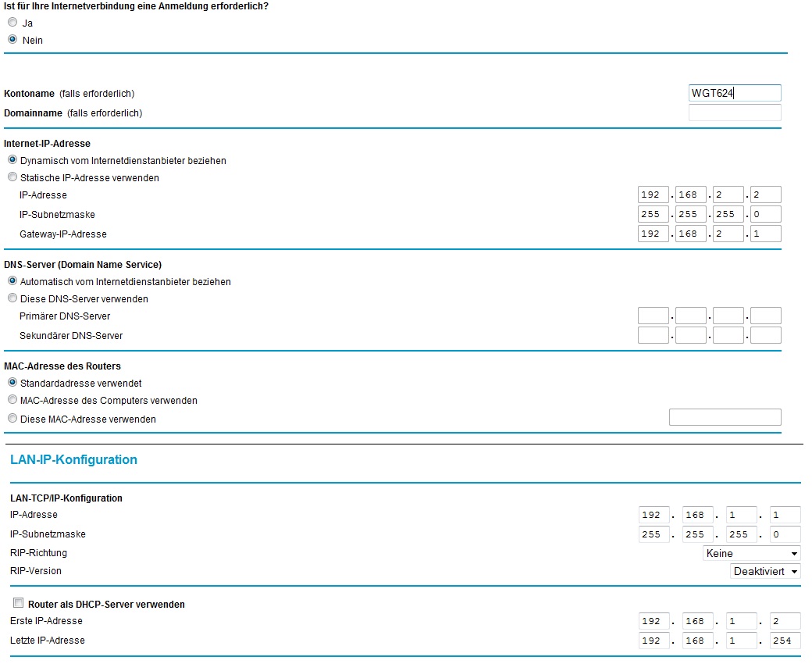Click first octet of Gateway-IP-Adresse
This screenshot has width=812, height=664.
point(653,234)
